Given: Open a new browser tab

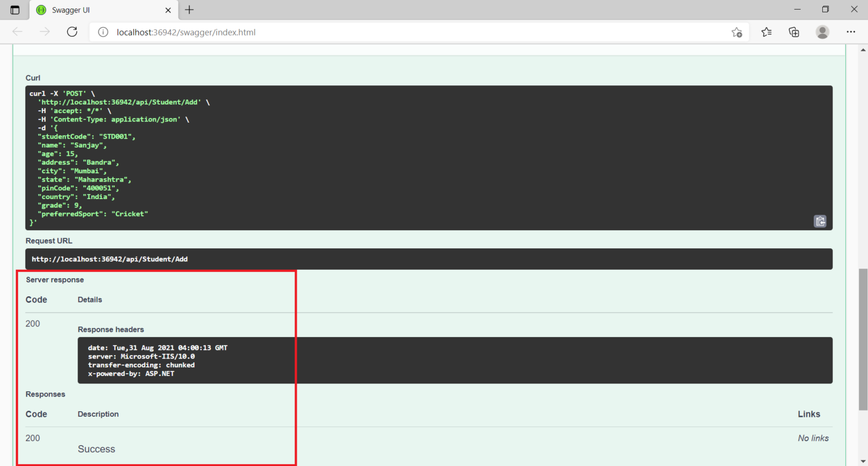Looking at the screenshot, I should click(x=189, y=10).
